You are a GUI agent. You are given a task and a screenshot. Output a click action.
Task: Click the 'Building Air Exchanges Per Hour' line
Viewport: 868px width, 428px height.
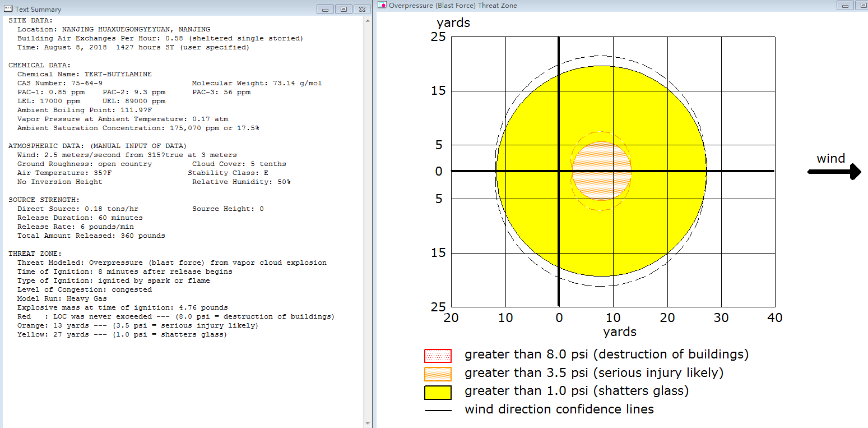[x=160, y=38]
